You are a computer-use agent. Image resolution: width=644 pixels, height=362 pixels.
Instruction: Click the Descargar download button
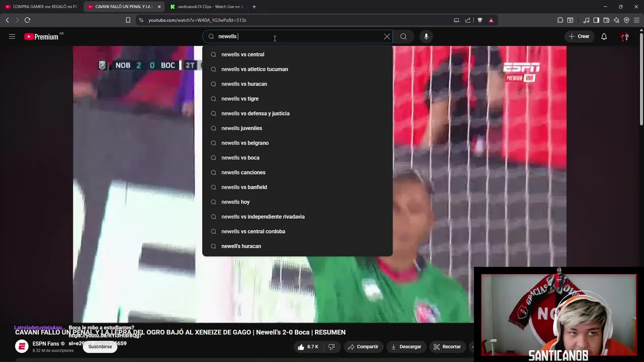[x=406, y=346]
